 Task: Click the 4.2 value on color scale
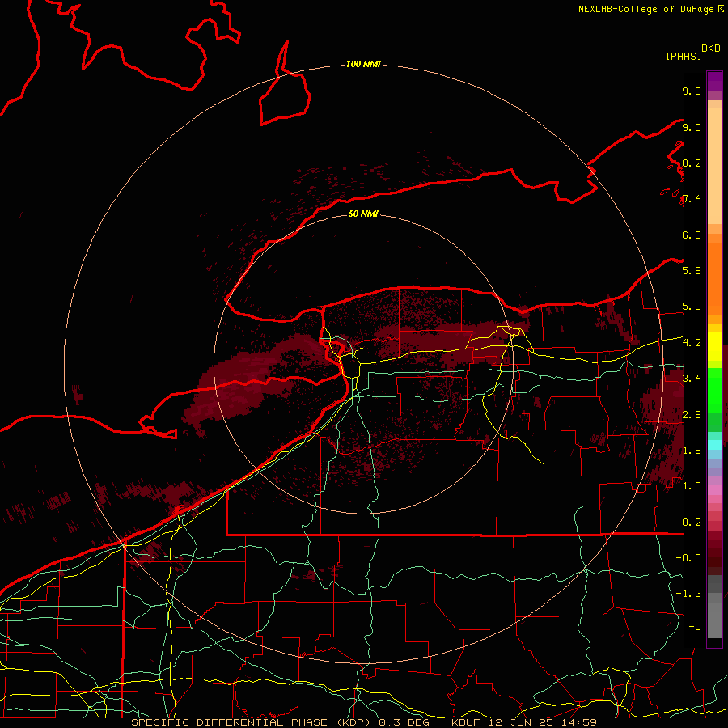(x=692, y=343)
